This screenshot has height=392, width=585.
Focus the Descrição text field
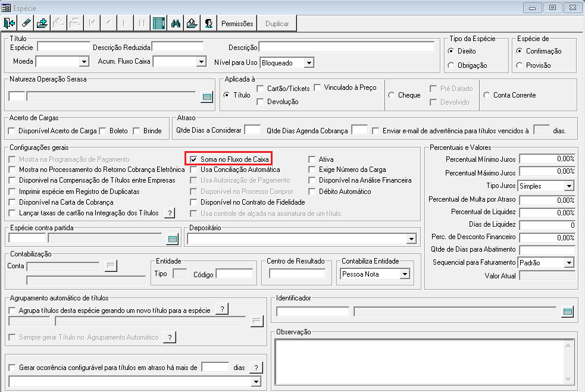point(346,46)
